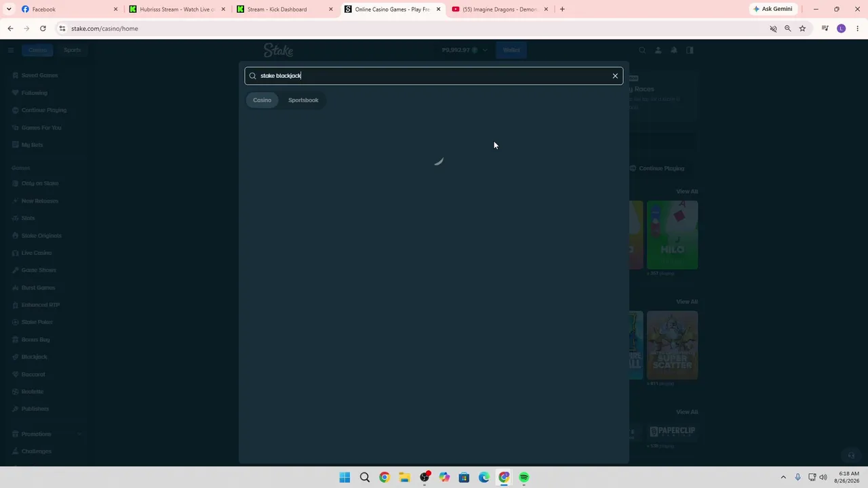Open a new browser tab
Viewport: 868px width, 488px height.
point(562,9)
